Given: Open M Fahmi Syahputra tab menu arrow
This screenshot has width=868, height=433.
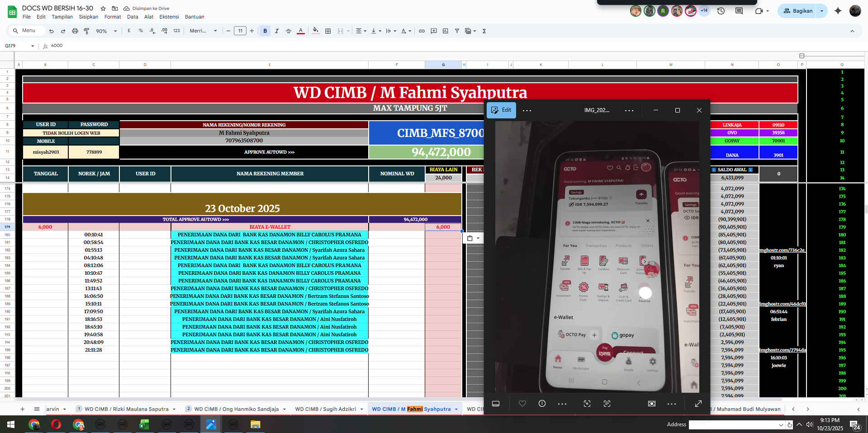Looking at the screenshot, I should coord(456,409).
